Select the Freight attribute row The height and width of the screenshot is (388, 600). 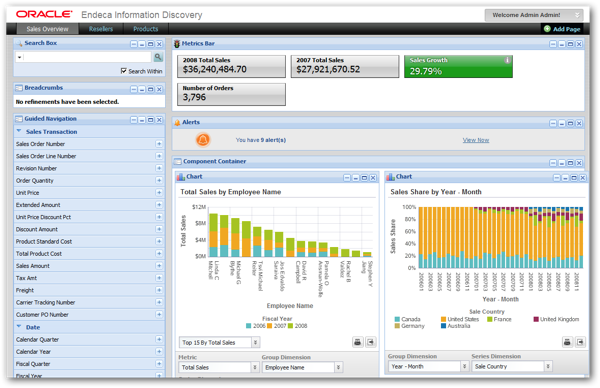[x=89, y=290]
